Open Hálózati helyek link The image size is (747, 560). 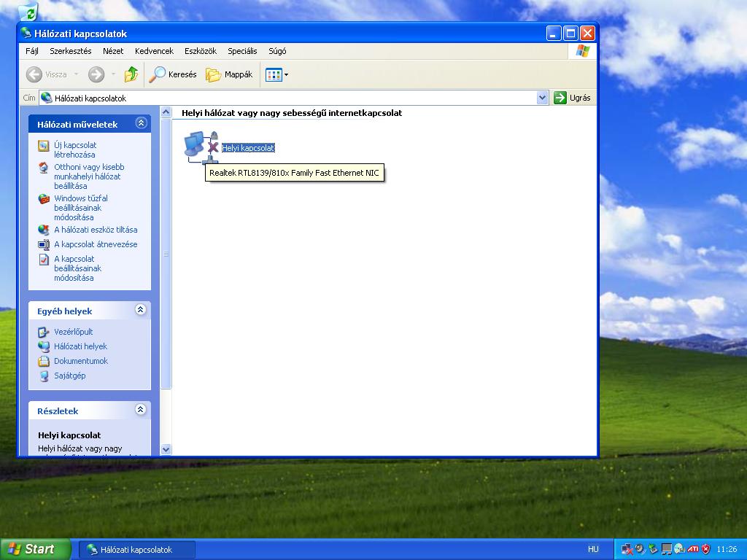pos(80,346)
